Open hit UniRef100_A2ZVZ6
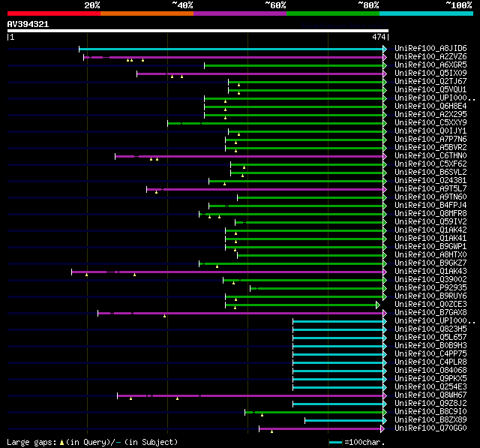 point(430,56)
